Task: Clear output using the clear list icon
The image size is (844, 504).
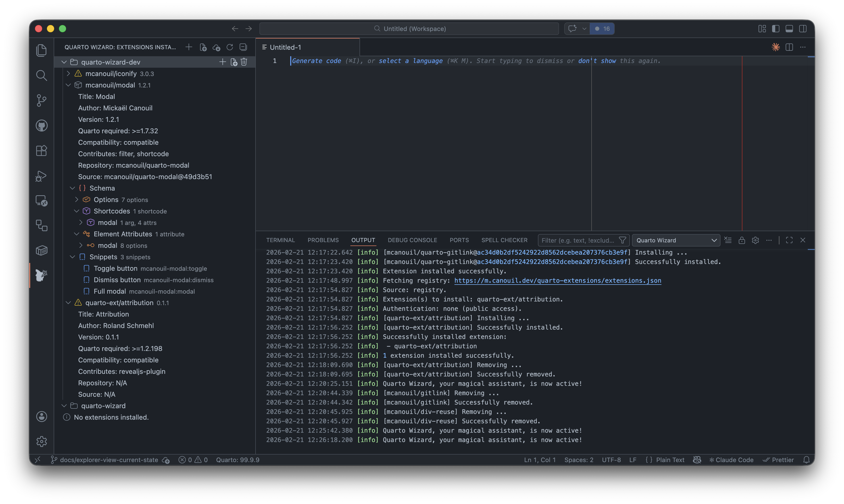Action: (728, 240)
